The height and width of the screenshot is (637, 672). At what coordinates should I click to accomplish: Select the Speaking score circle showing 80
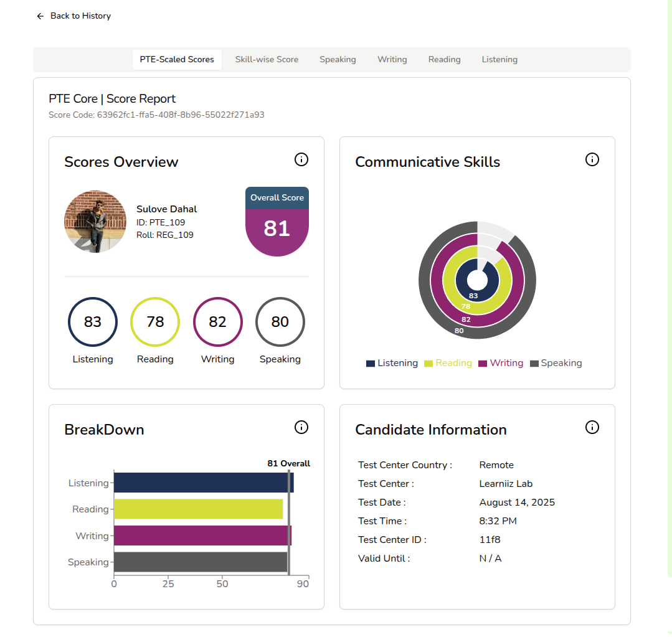(280, 322)
